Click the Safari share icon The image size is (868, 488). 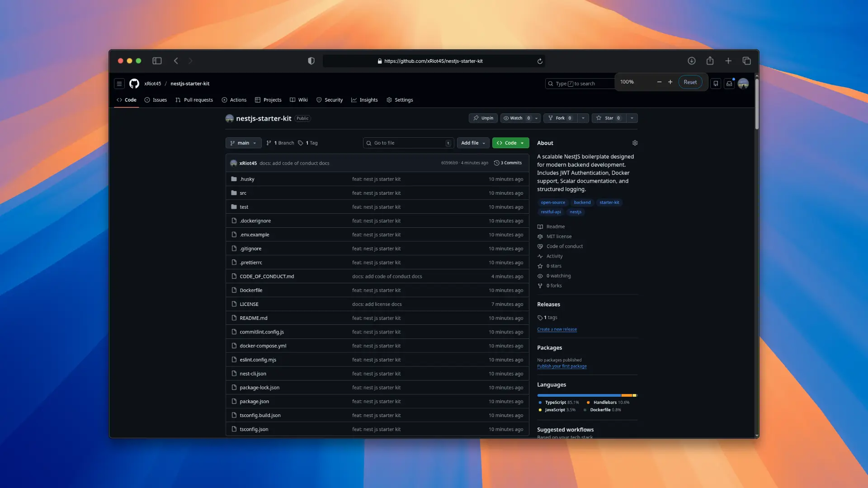(710, 61)
